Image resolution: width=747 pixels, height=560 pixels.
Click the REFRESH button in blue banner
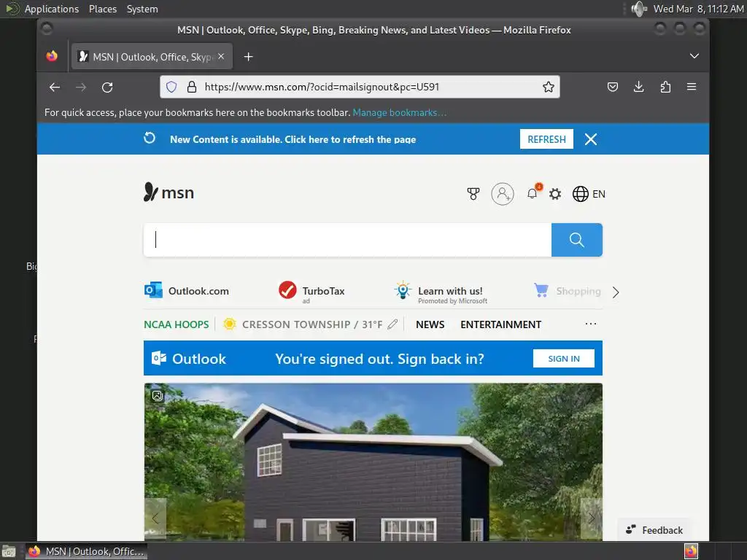pyautogui.click(x=546, y=139)
